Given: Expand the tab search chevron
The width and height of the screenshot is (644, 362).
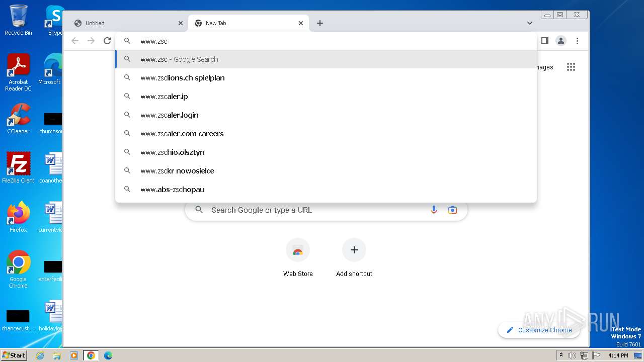Looking at the screenshot, I should [529, 23].
